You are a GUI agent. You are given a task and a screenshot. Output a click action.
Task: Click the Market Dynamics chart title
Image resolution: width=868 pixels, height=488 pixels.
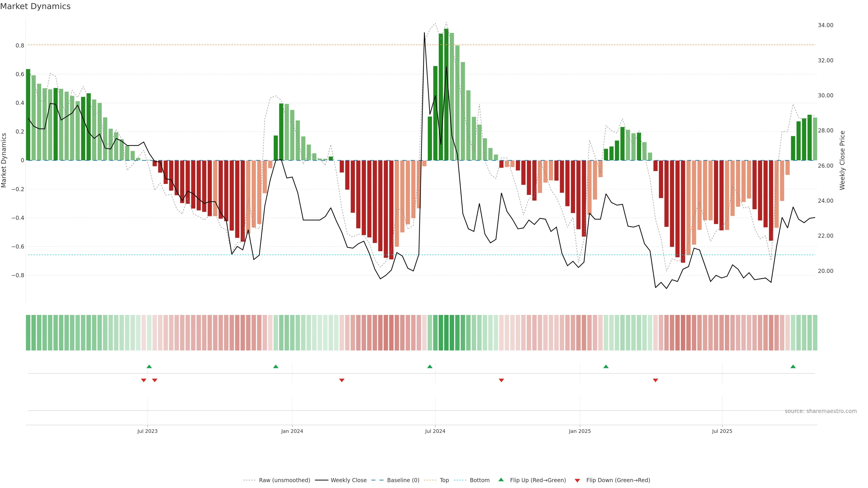(35, 6)
